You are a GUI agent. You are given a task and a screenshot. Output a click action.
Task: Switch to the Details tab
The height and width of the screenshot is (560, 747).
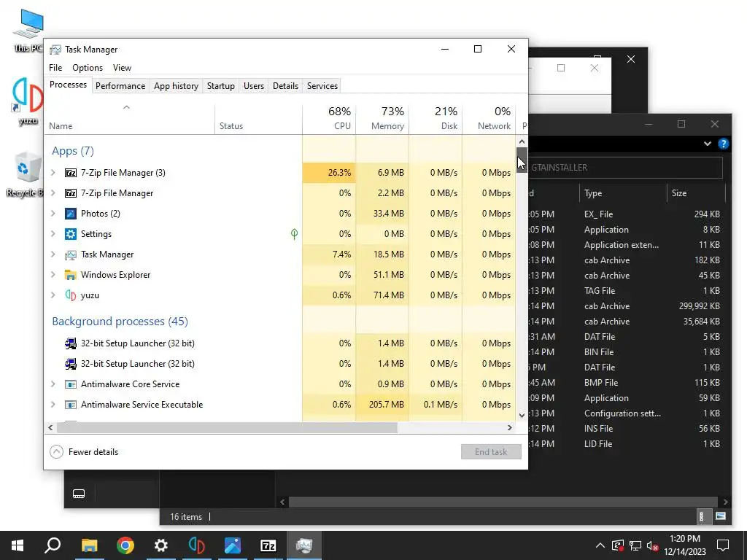285,86
